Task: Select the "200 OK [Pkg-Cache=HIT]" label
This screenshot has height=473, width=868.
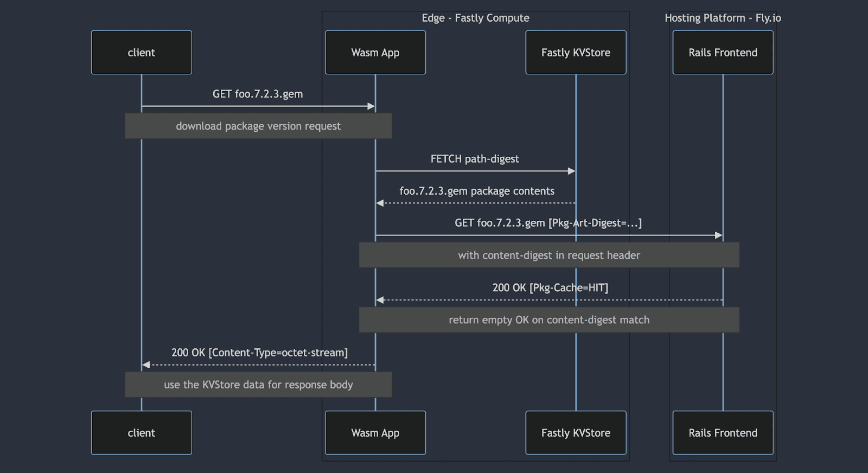Action: tap(550, 287)
